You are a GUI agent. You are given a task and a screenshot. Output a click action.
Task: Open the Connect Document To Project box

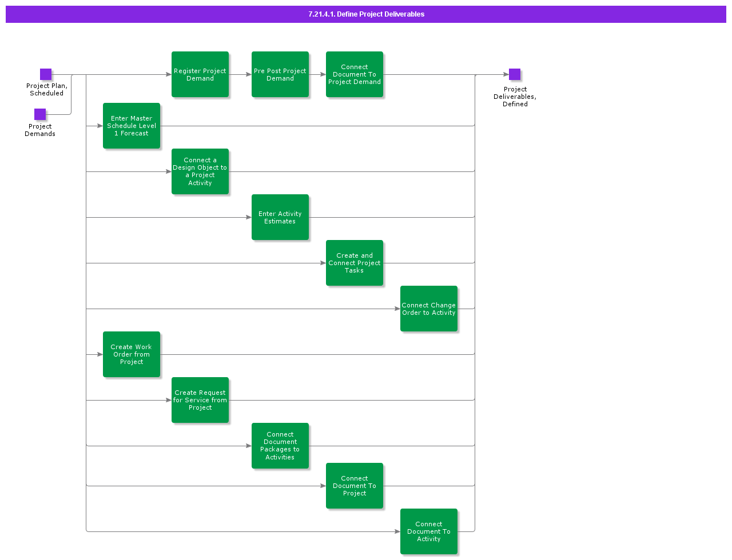tap(355, 486)
